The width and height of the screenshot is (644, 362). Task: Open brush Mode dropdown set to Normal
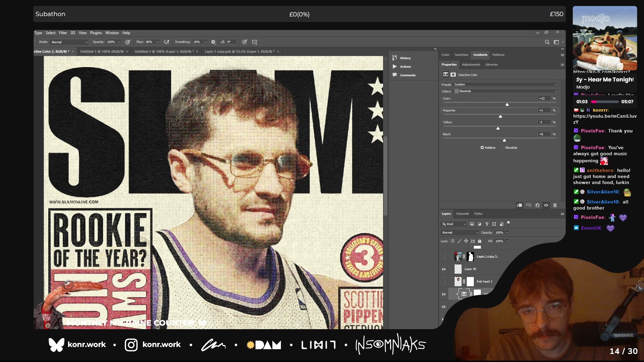(x=69, y=42)
